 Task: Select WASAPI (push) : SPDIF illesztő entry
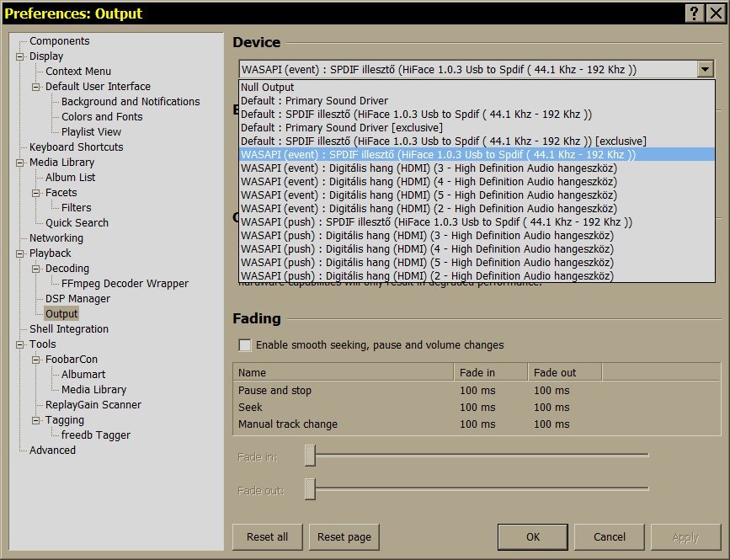pos(477,222)
